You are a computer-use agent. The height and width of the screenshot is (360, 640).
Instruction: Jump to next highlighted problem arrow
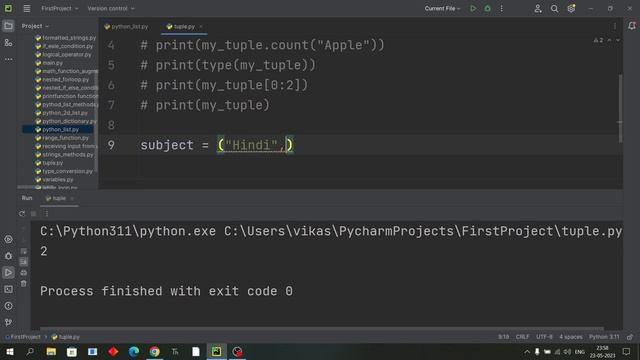pyautogui.click(x=618, y=40)
